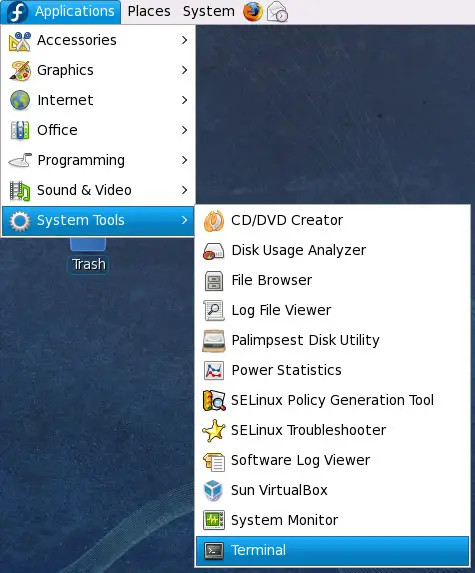
Task: Open the Places menu
Action: pyautogui.click(x=149, y=11)
